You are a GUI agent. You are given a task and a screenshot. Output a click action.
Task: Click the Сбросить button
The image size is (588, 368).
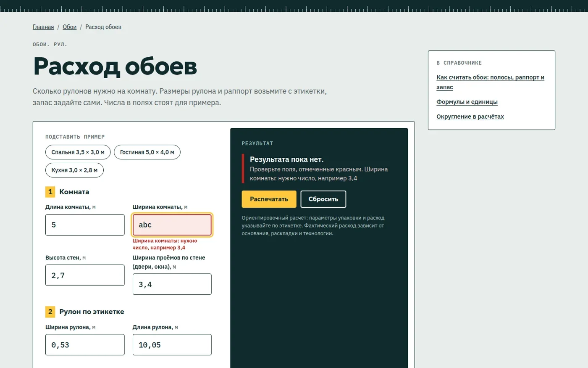click(323, 199)
